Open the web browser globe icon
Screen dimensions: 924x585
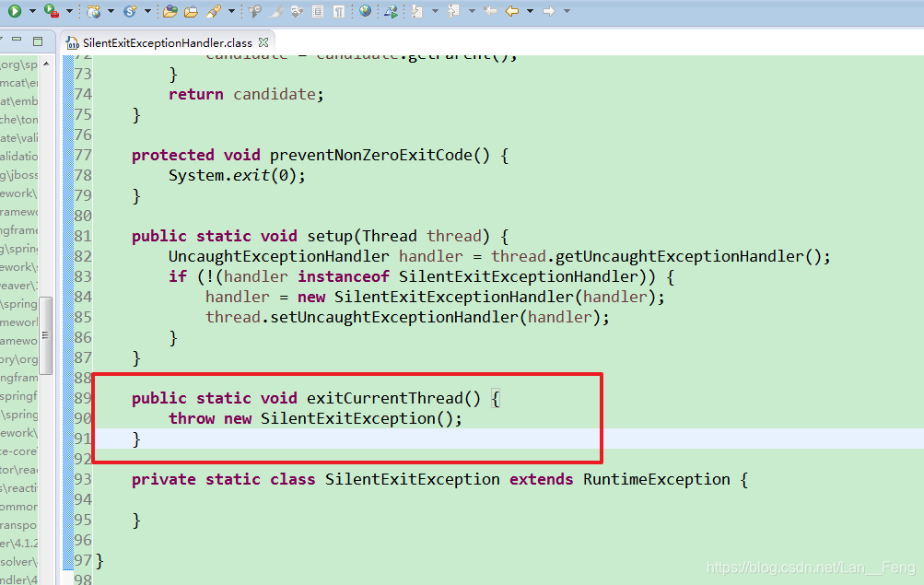tap(365, 12)
